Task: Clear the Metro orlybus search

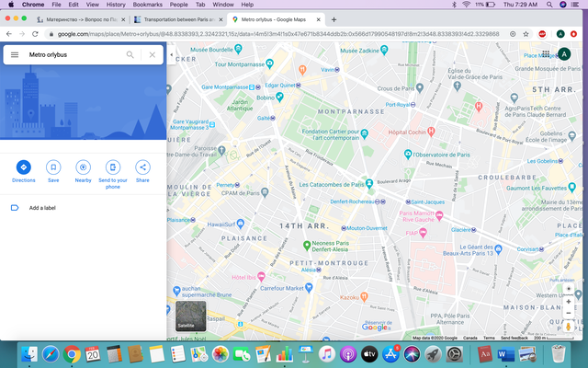Action: 153,55
